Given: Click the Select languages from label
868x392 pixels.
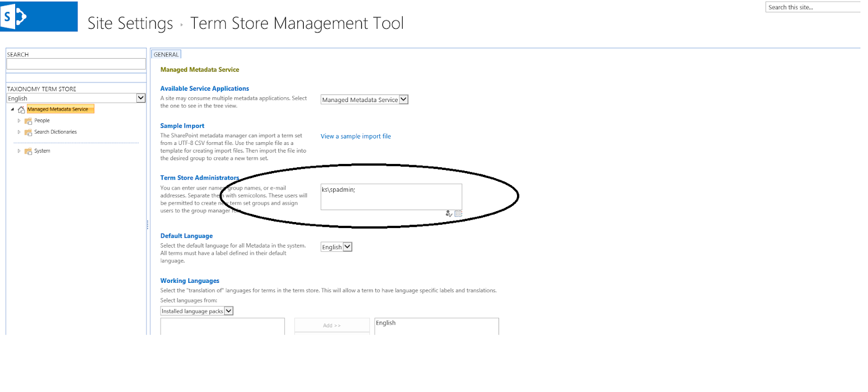Looking at the screenshot, I should 189,300.
